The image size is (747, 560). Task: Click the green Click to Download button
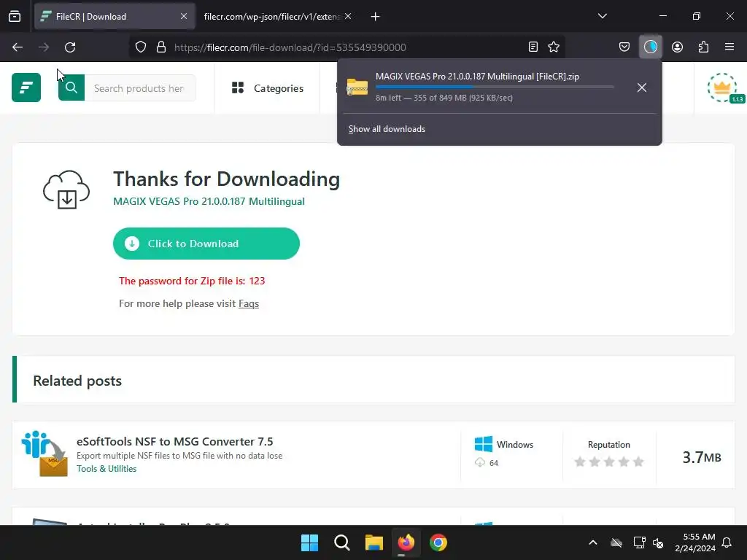click(206, 244)
